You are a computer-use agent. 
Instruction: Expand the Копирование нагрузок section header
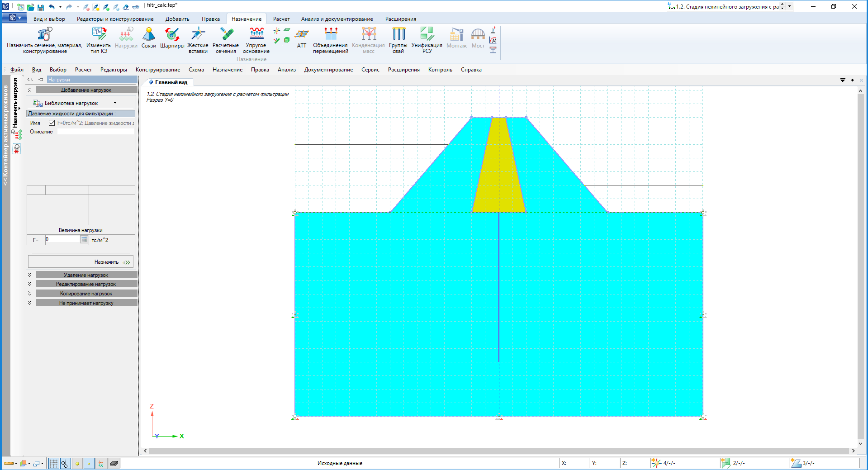[x=86, y=294]
